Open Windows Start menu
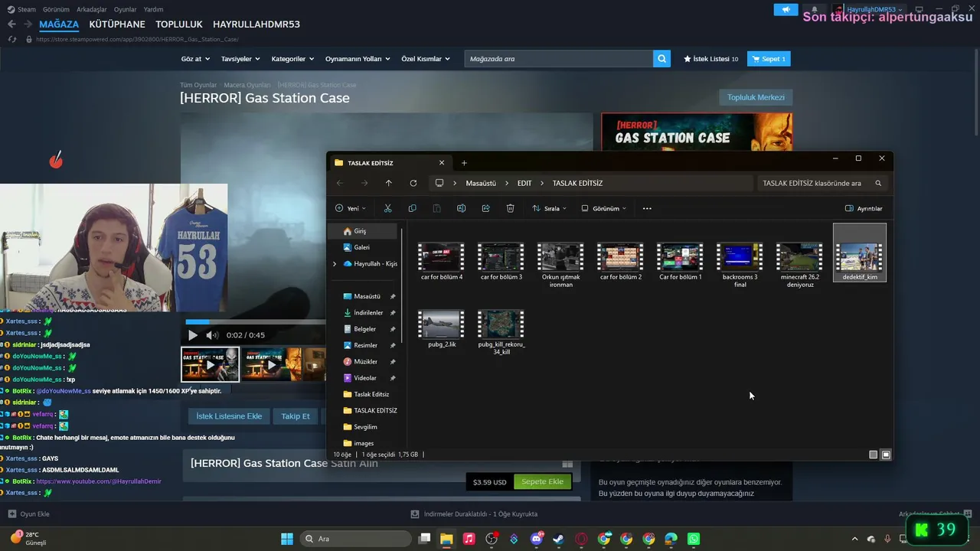 [x=287, y=539]
